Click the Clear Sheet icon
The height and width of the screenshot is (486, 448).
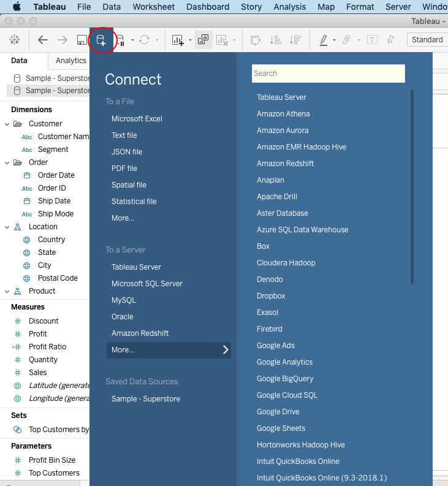pos(222,40)
